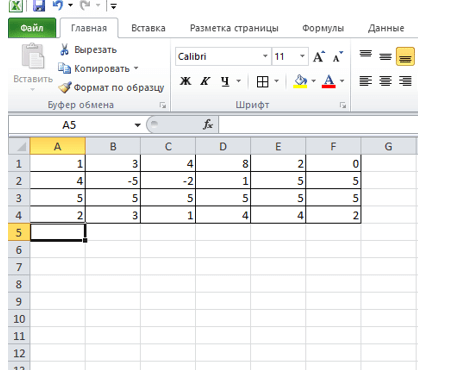Click Копировать (copy) button
This screenshot has width=449, height=385.
pyautogui.click(x=94, y=68)
